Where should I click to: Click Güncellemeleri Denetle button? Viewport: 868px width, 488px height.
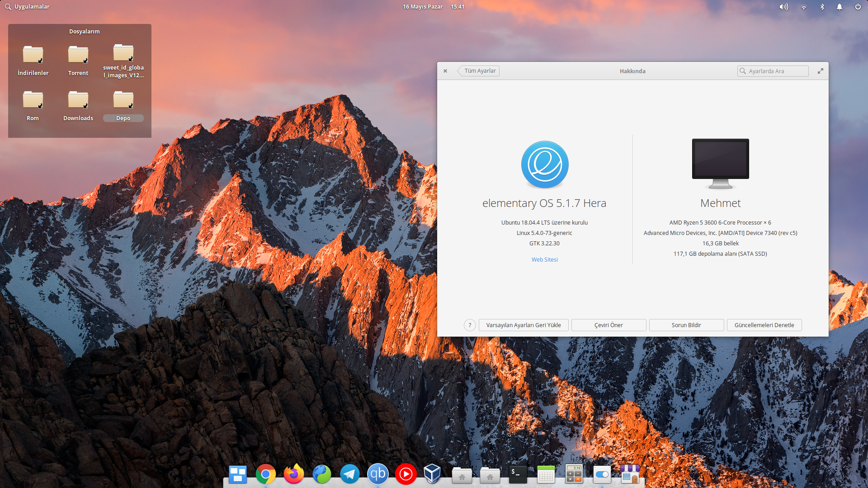pyautogui.click(x=764, y=325)
